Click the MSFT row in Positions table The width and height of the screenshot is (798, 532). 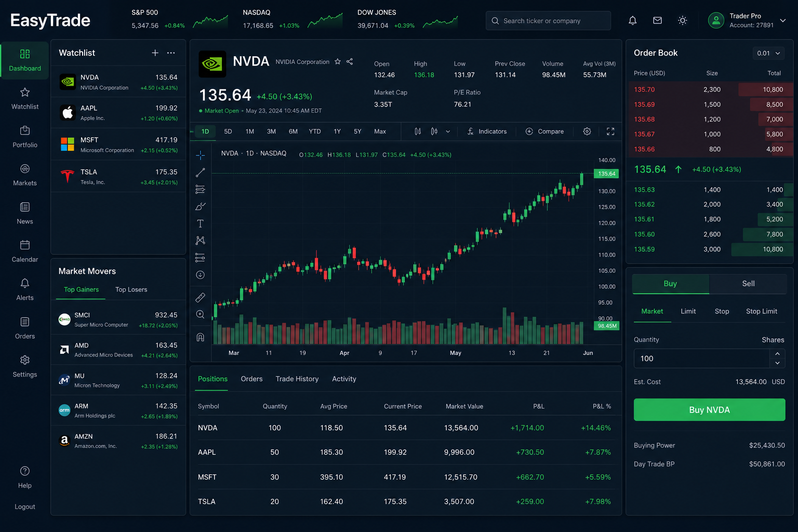[406, 477]
